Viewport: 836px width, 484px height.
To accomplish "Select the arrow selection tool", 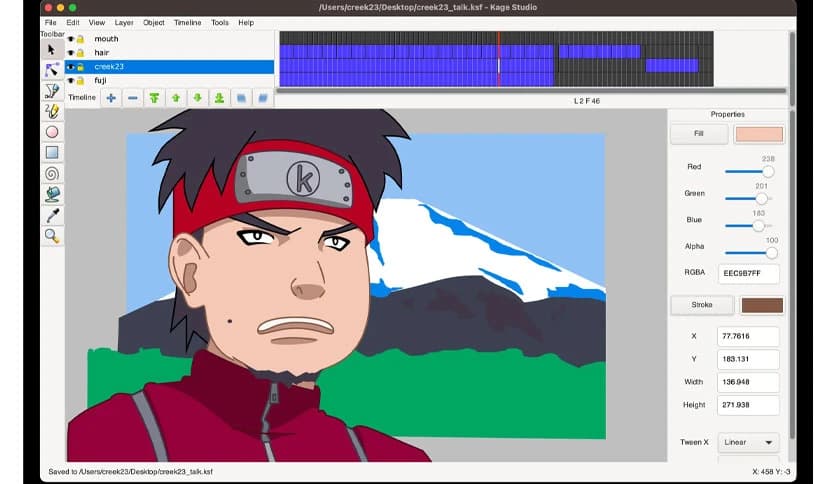I will click(x=52, y=48).
